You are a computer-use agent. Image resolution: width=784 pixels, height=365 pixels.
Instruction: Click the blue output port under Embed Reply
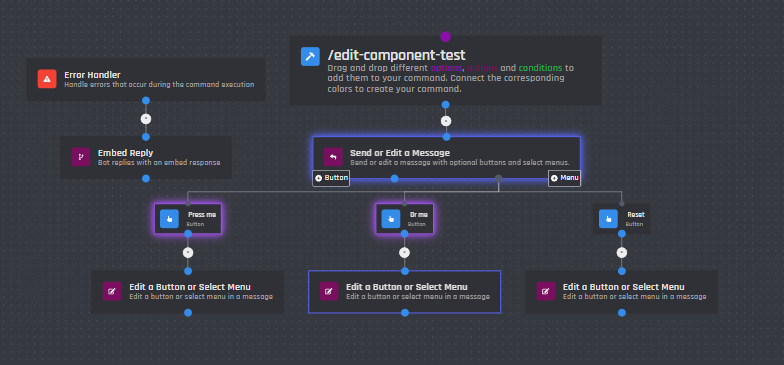(146, 178)
